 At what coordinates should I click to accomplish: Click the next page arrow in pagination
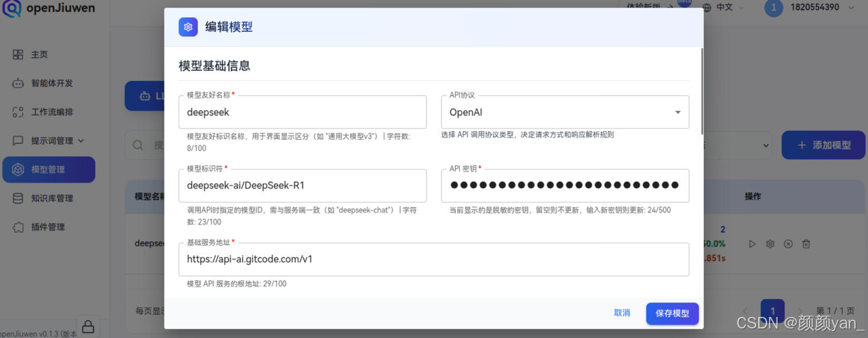[x=800, y=311]
